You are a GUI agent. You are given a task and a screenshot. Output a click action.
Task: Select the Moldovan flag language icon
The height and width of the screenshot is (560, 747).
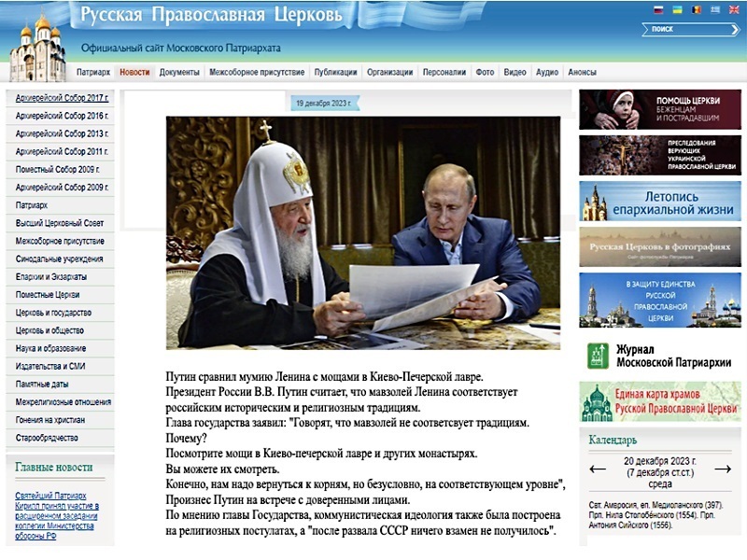tap(695, 10)
